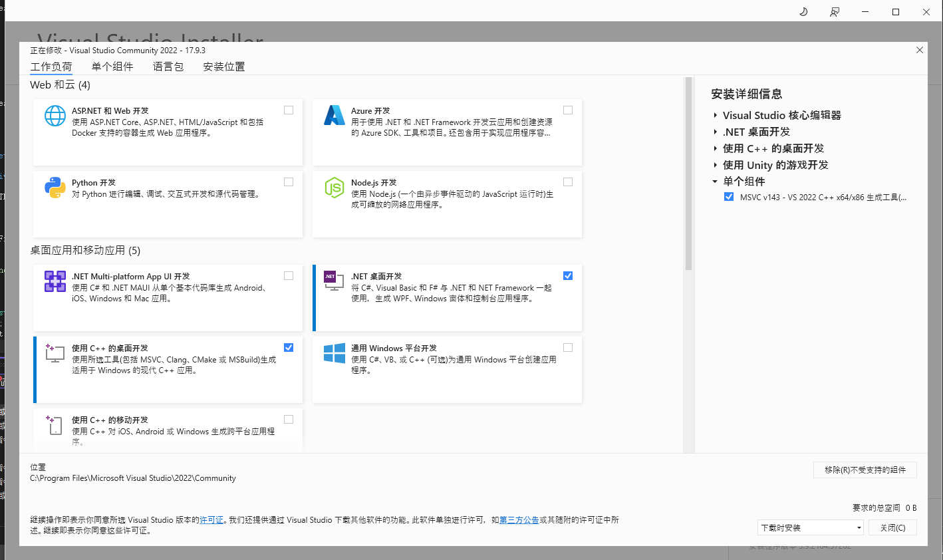Click the workload list vertical scrollbar
The width and height of the screenshot is (943, 560).
click(x=688, y=174)
